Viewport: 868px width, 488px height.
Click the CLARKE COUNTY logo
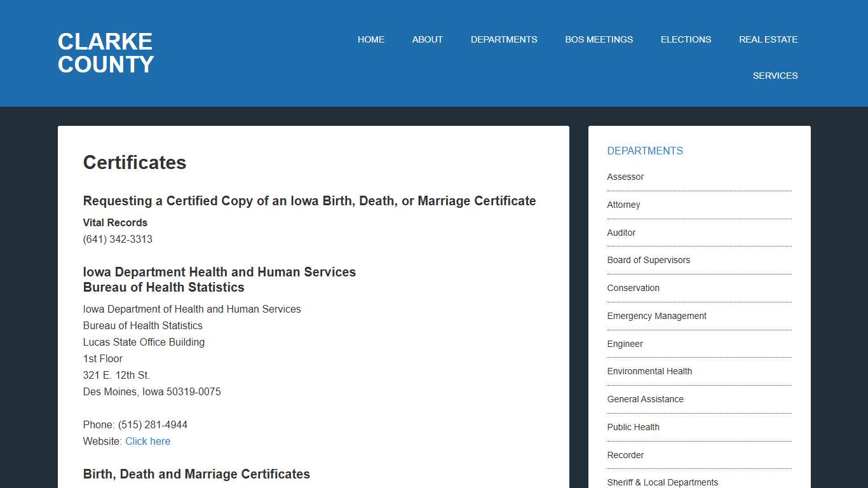[x=105, y=53]
